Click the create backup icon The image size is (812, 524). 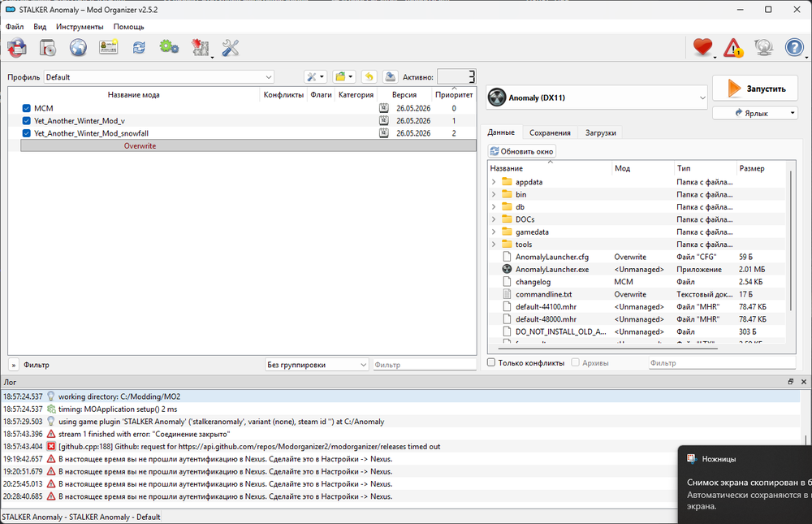pos(391,76)
